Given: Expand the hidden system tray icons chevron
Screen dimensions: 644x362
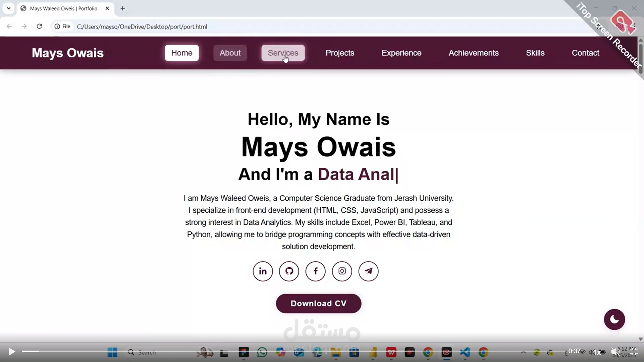Looking at the screenshot, I should point(523,352).
